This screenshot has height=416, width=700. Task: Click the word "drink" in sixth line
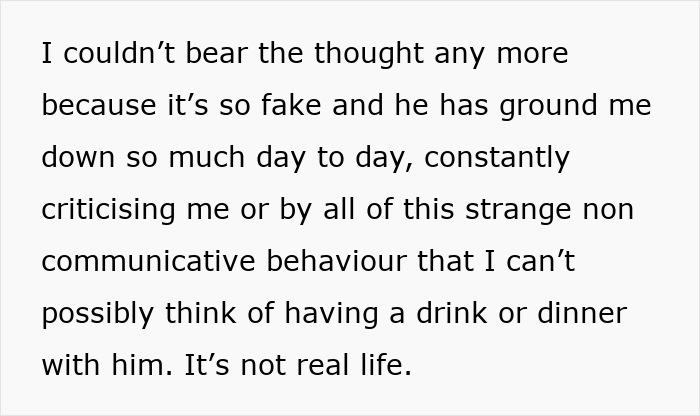pos(452,313)
